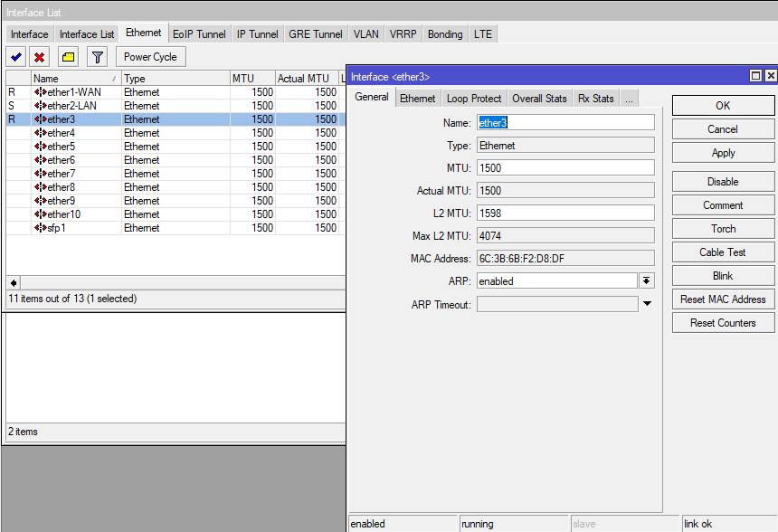Open the VRRP tab
Screen dimensions: 778x532
coord(403,34)
